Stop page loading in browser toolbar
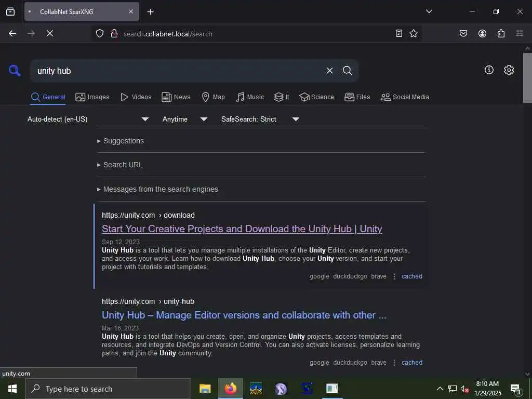Screen dimensions: 532x399 point(50,33)
